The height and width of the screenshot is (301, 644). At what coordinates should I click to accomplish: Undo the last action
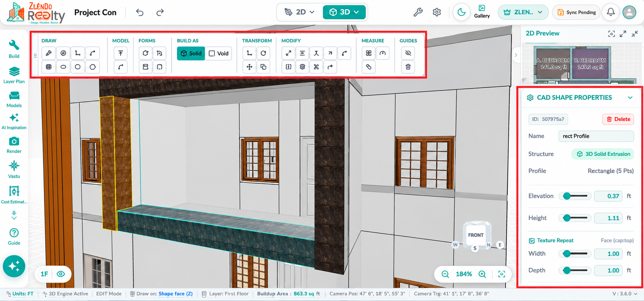pos(140,13)
